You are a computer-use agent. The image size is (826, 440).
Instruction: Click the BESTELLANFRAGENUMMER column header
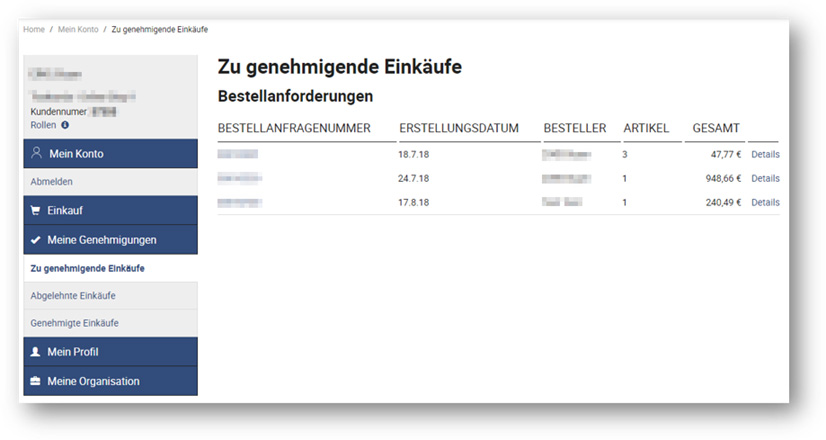294,128
